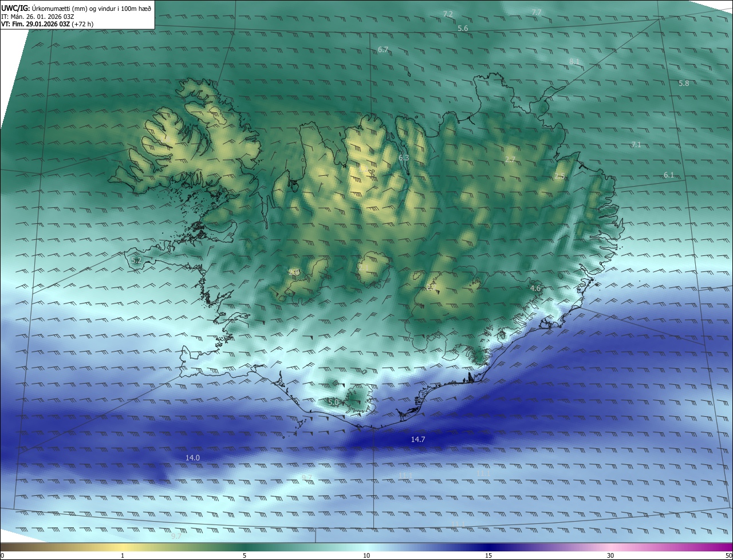Click the initial time "IT: Mán. 26. 01. 2026 03Z"
The width and height of the screenshot is (733, 560).
pyautogui.click(x=38, y=17)
